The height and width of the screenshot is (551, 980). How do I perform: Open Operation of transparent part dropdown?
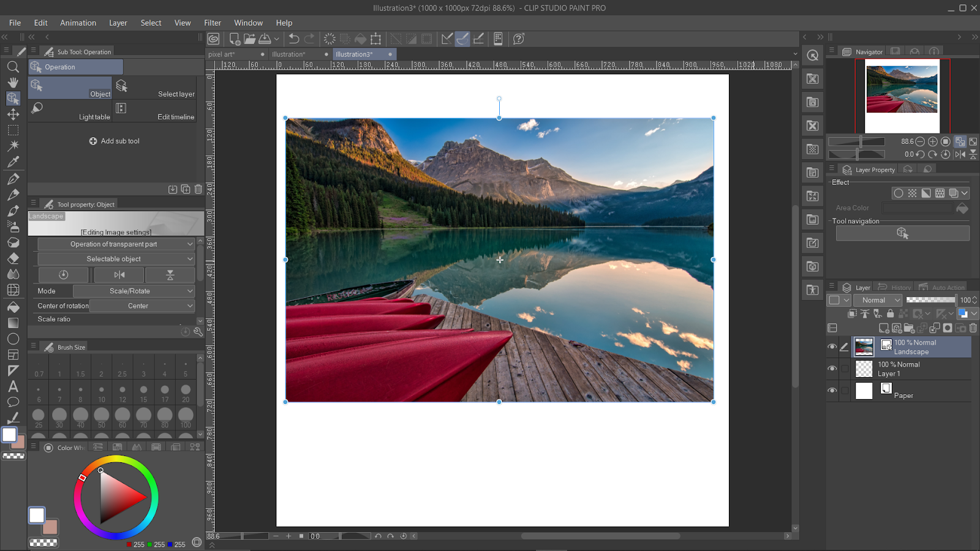coord(116,244)
